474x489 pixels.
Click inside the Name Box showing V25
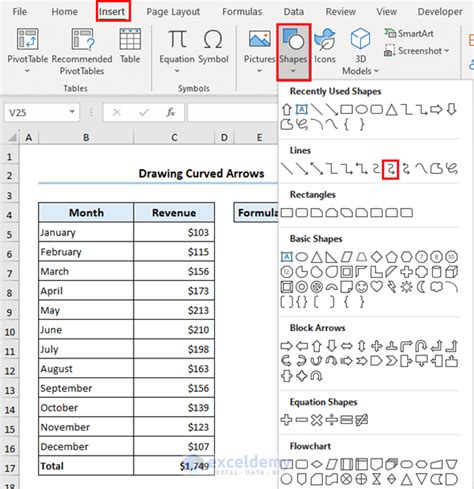37,112
